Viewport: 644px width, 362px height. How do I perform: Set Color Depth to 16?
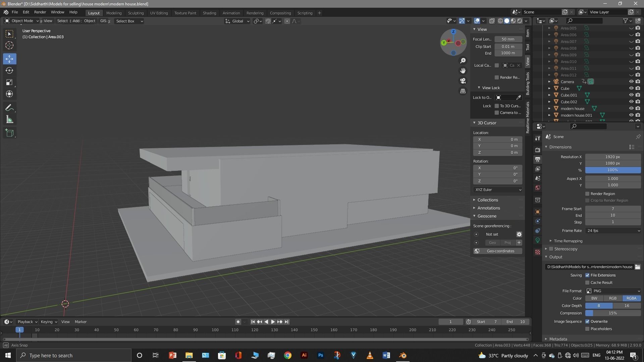627,306
